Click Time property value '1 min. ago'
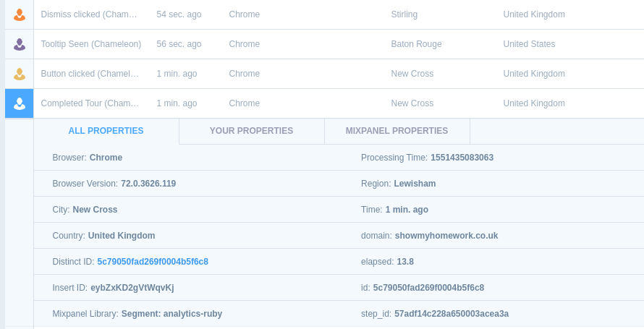644x329 pixels. [407, 210]
